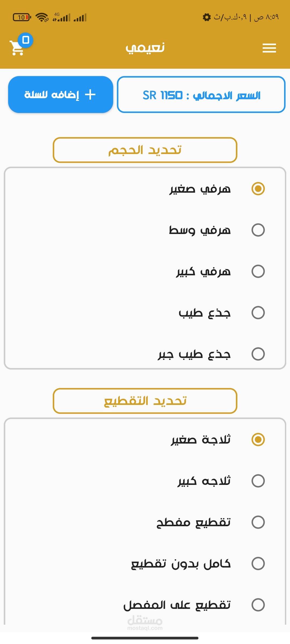Tap the Wi-Fi status icon

[x=42, y=17]
